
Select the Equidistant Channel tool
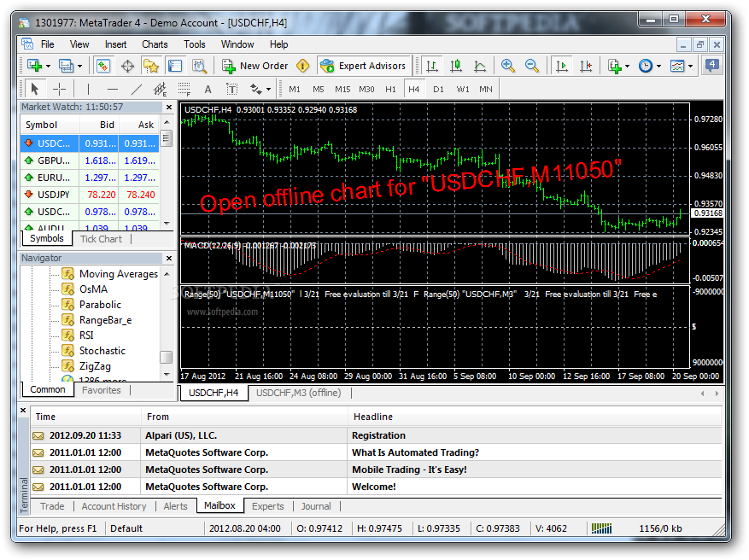(x=160, y=89)
